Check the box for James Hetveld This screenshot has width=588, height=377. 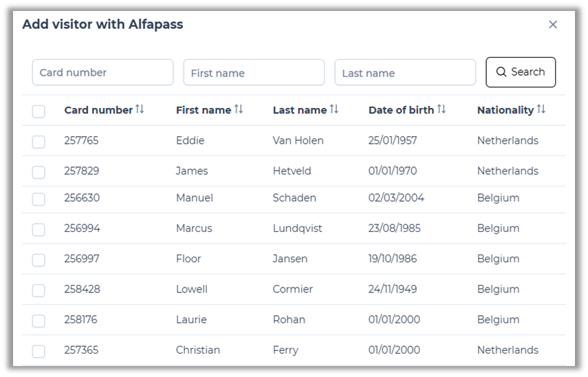39,172
